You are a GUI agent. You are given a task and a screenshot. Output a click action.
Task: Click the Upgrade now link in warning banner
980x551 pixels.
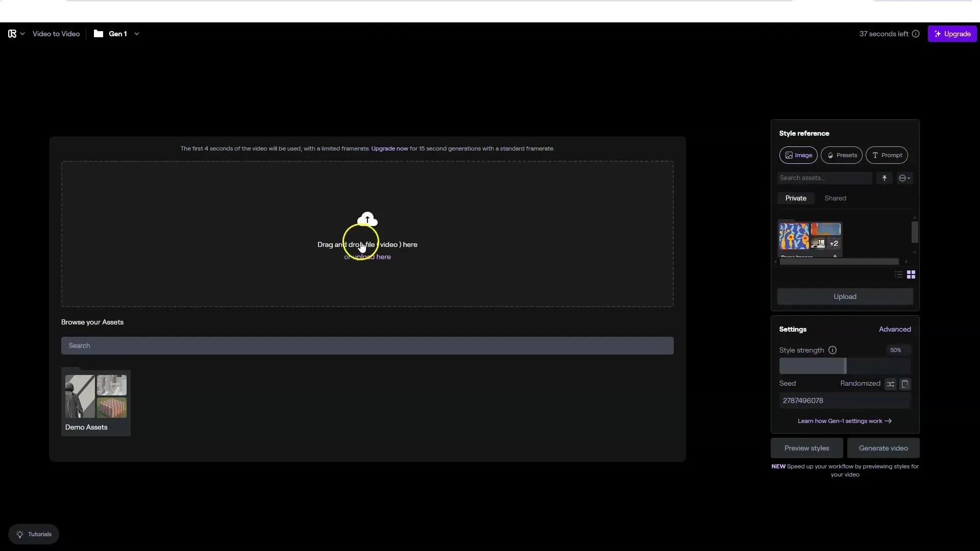pyautogui.click(x=389, y=148)
